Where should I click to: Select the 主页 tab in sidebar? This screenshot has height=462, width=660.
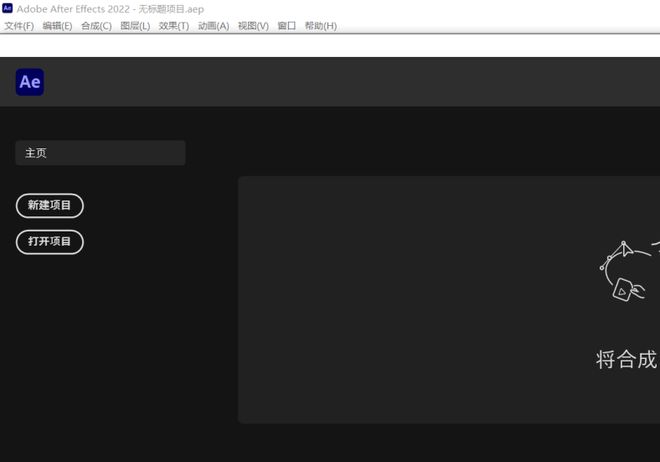click(x=100, y=153)
